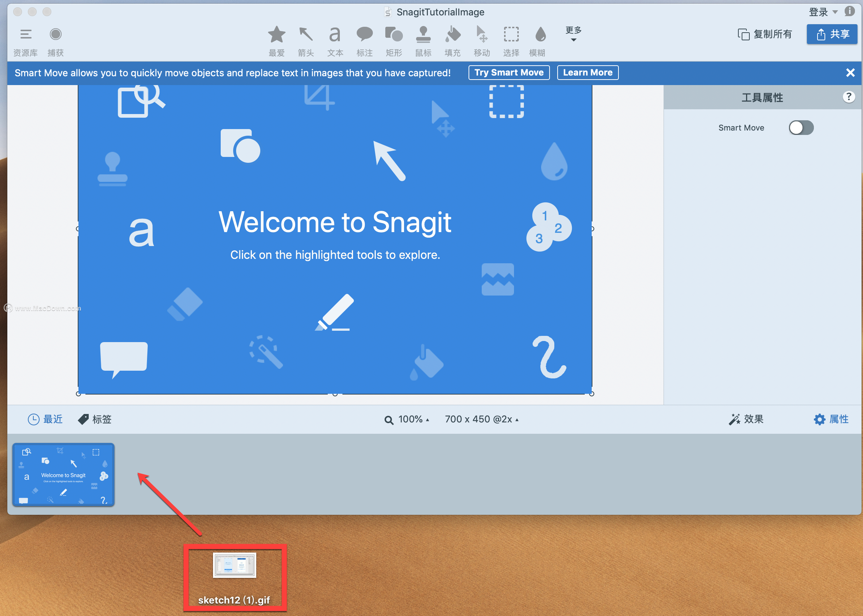Show the 最近 recent captures tray

(45, 419)
